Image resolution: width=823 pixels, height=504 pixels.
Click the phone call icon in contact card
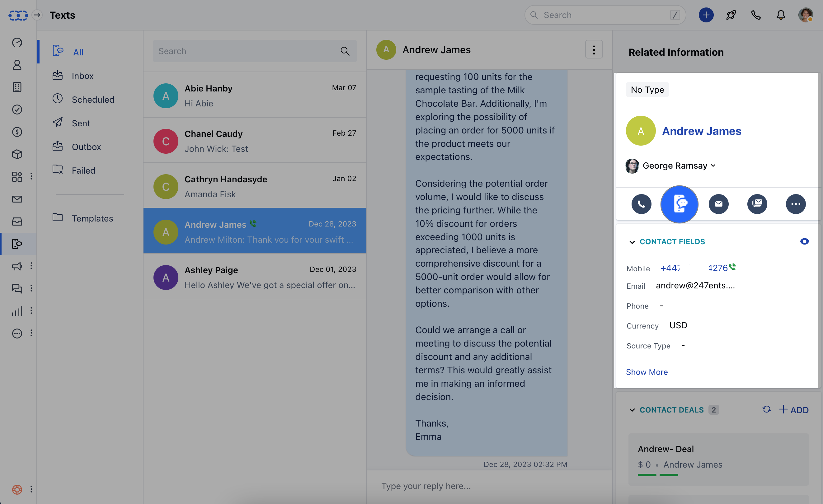pos(641,203)
